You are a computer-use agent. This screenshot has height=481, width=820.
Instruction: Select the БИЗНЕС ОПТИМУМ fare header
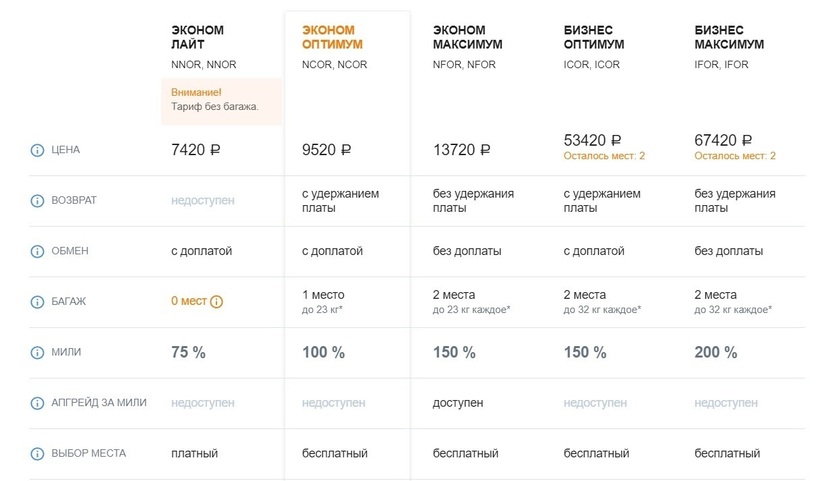coord(595,38)
